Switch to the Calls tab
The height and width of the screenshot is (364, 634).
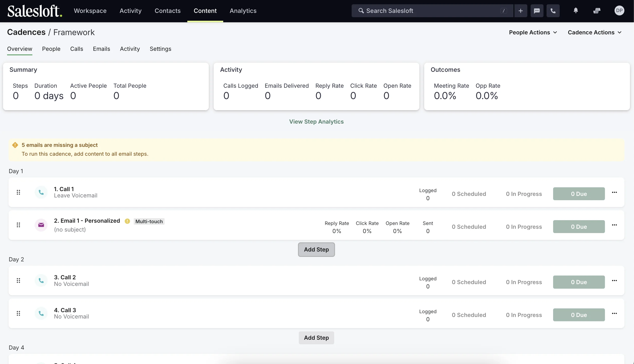(77, 49)
